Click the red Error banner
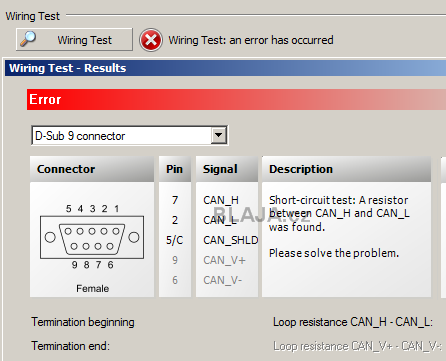Viewport: 446px width, 361px height. tap(236, 99)
